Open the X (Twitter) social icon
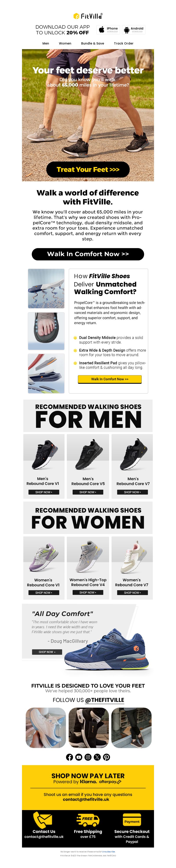This screenshot has width=176, height=868. tap(97, 757)
